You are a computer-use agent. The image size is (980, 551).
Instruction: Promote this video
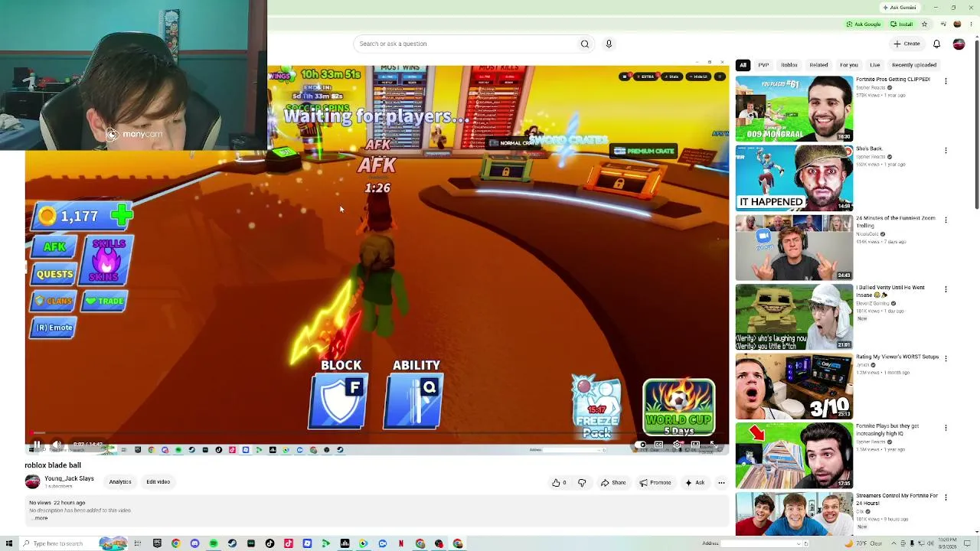pos(655,483)
